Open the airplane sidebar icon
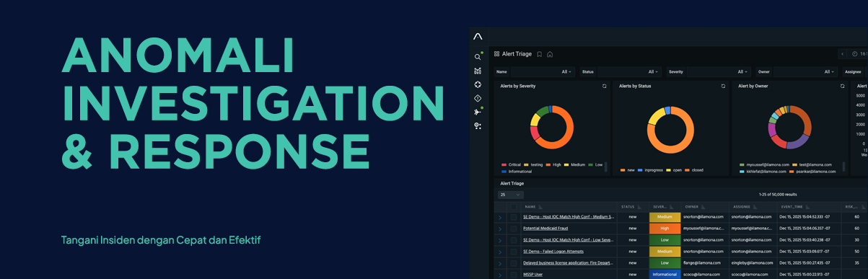The height and width of the screenshot is (279, 868). 478,112
